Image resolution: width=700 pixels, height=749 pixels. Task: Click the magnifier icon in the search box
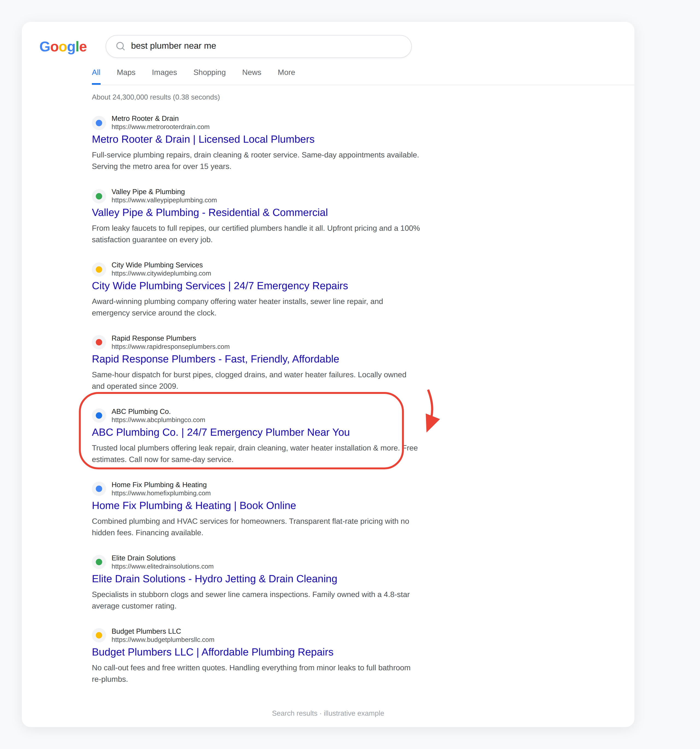[x=120, y=46]
